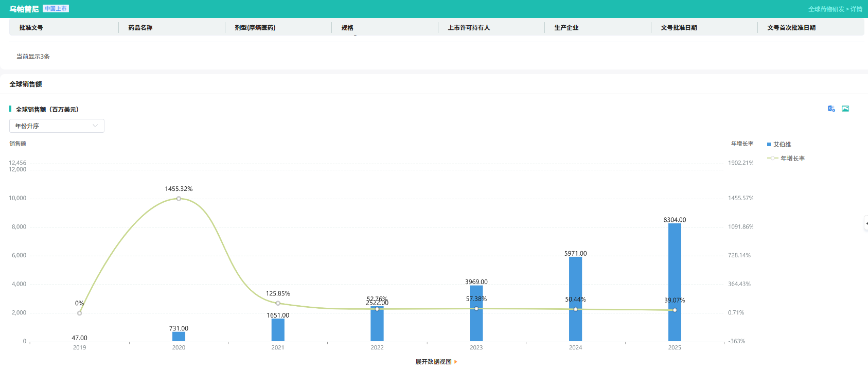
Task: Click the orange arrow beside 展开数据视图
Action: point(456,362)
